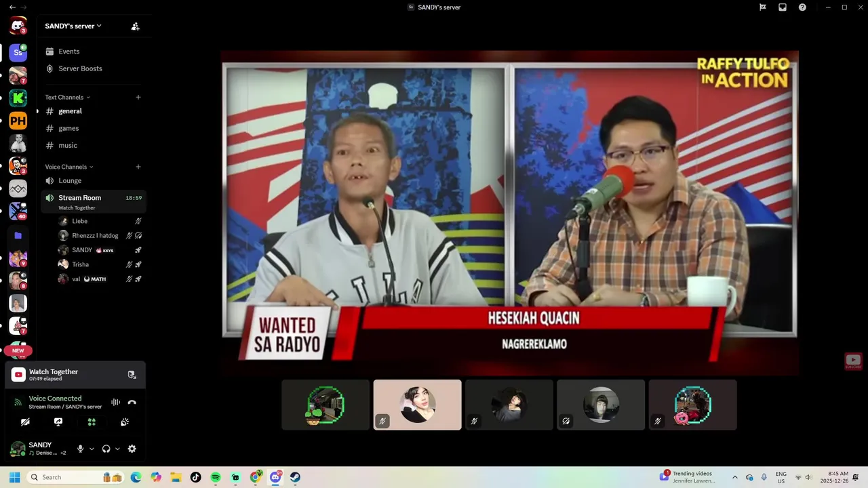Click the Raffy Tulfo video stream
The image size is (868, 488).
pos(509,213)
